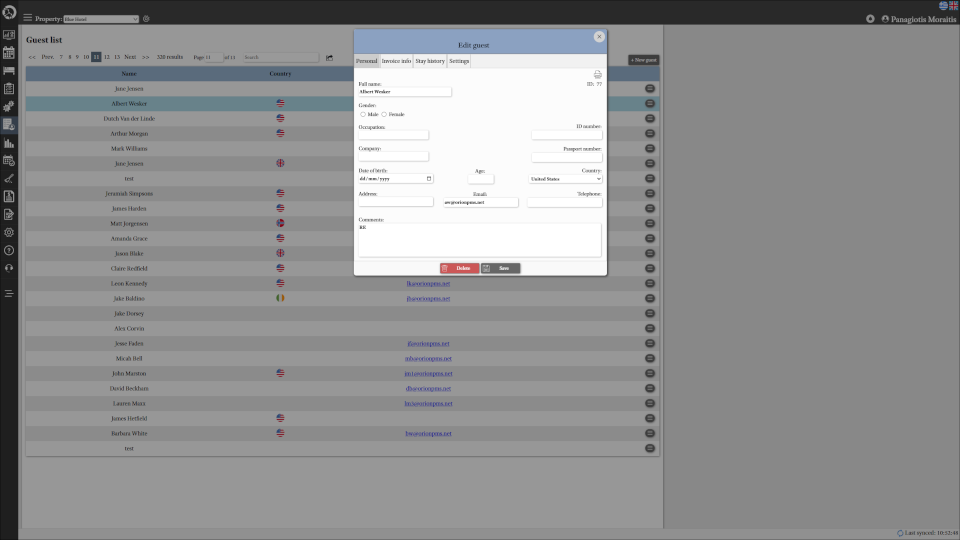
Task: Open the Date of birth calendar picker
Action: coord(429,179)
